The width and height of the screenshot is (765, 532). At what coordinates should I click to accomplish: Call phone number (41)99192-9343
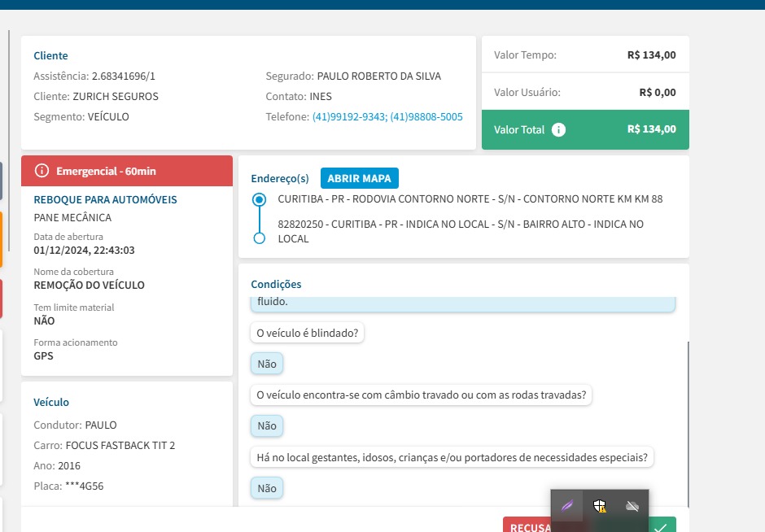[x=348, y=117]
